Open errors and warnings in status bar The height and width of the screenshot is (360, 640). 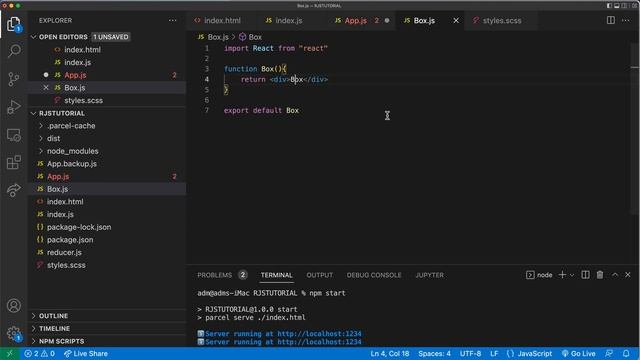click(x=40, y=354)
